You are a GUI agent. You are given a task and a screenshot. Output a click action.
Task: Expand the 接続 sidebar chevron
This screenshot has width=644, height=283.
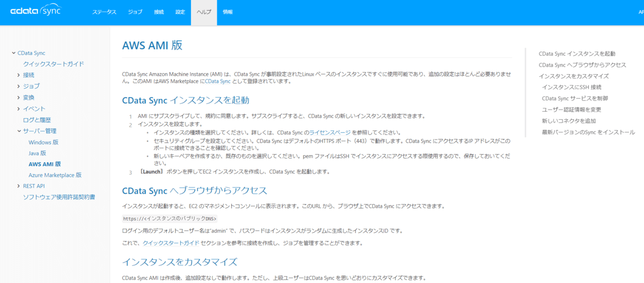point(19,75)
